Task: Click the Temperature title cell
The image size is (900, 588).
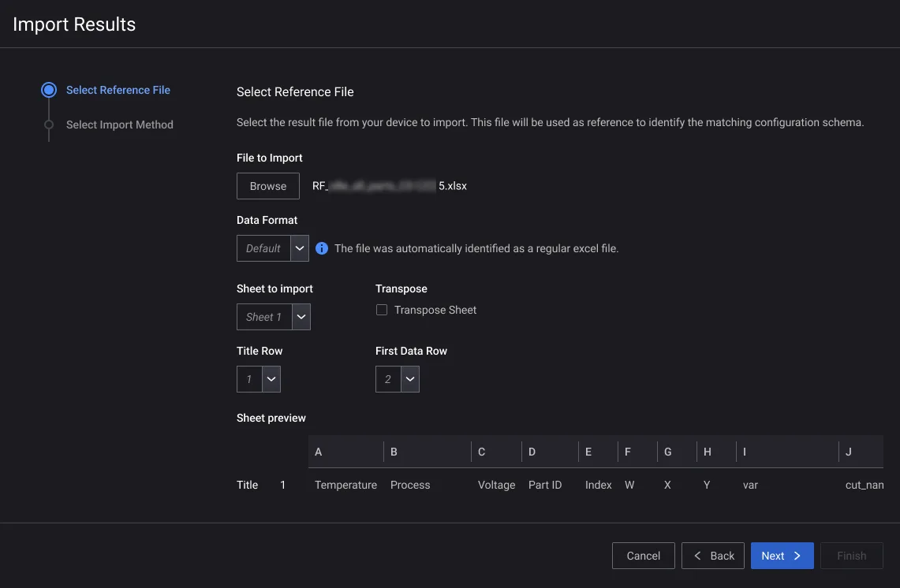Action: click(345, 485)
